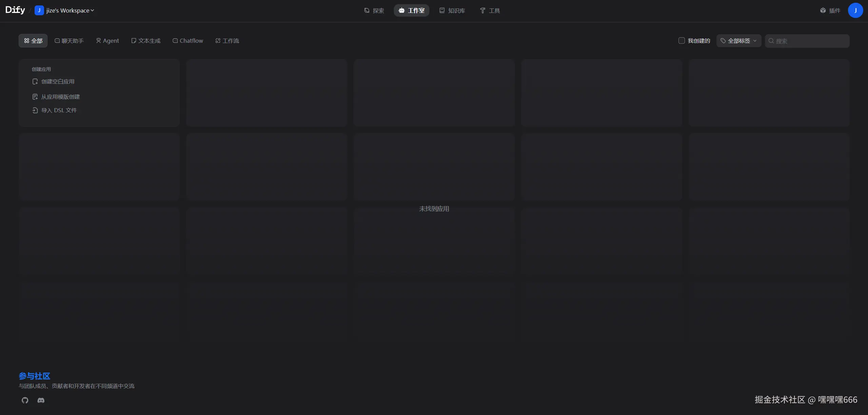Select 导入 DSL 文件
The width and height of the screenshot is (868, 415).
point(55,110)
